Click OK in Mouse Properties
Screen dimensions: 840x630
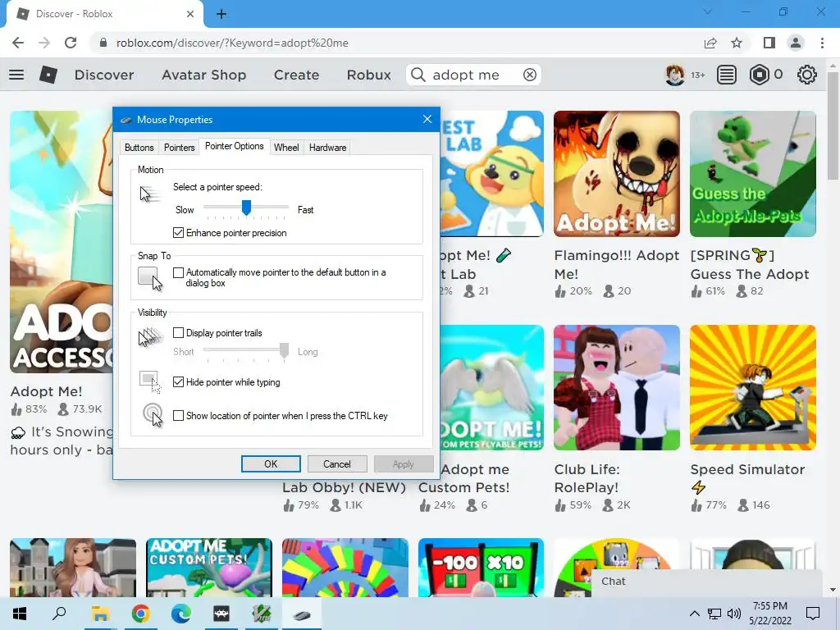pyautogui.click(x=271, y=464)
